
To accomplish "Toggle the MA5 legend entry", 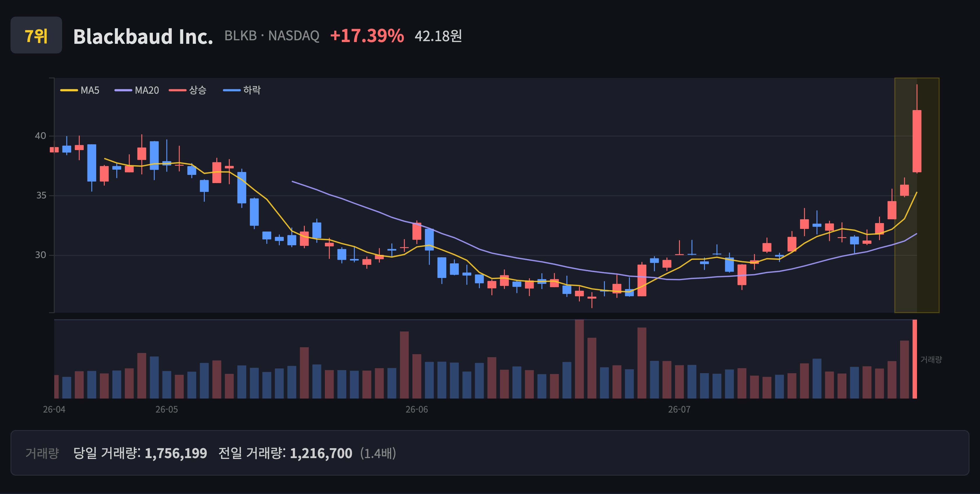I will (80, 90).
